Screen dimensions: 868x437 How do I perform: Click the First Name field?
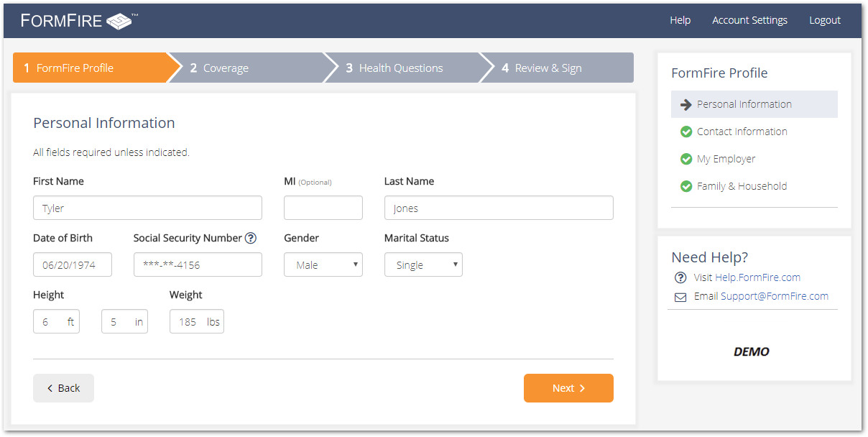(x=147, y=208)
